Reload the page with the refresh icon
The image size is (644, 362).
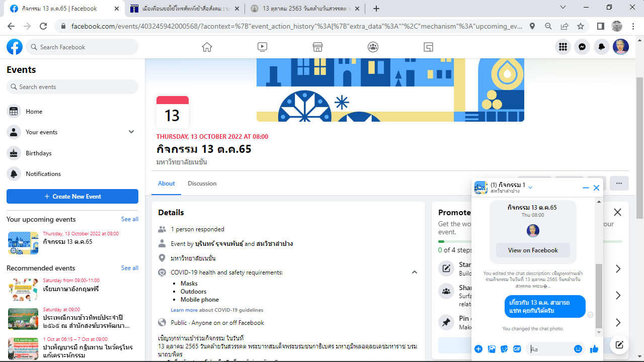point(43,26)
